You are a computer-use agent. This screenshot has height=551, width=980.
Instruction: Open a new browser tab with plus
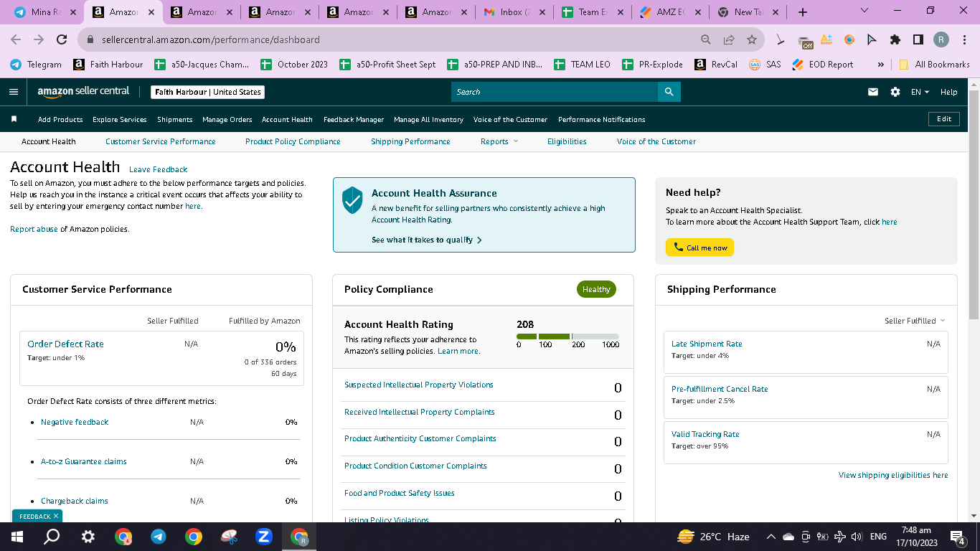pyautogui.click(x=803, y=12)
